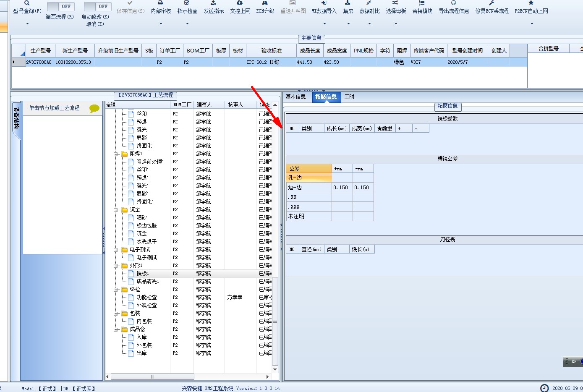Open dropdown arrow under 内部审核
The image size is (583, 392).
161,24
